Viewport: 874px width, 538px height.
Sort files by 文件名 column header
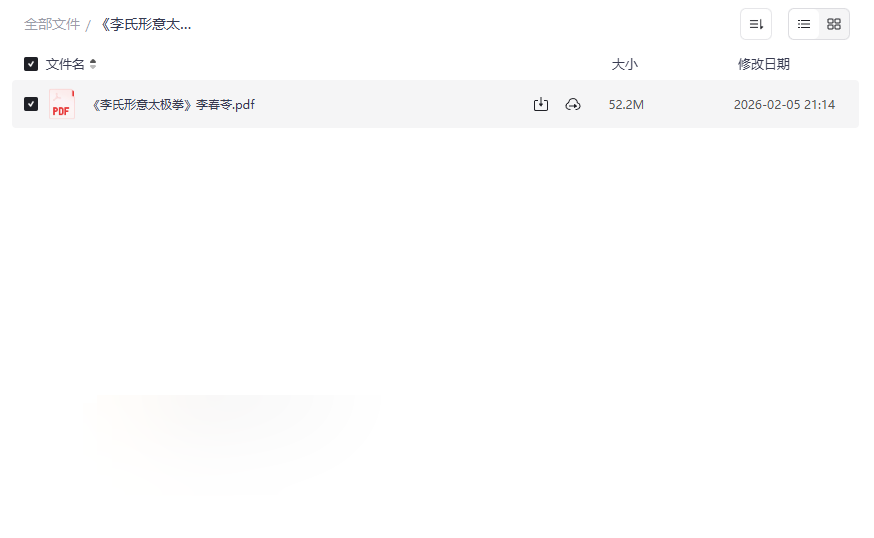pos(65,64)
